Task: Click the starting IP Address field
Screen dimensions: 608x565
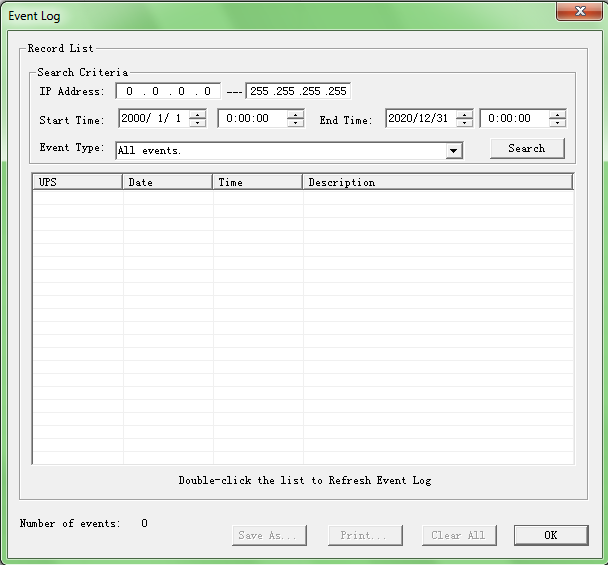Action: point(168,92)
